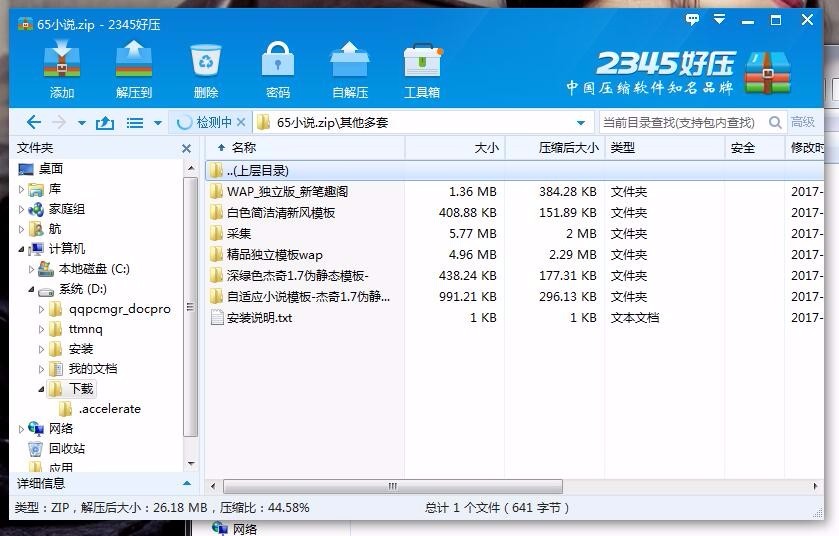Click the forward navigation arrow
The width and height of the screenshot is (839, 536).
(x=59, y=122)
